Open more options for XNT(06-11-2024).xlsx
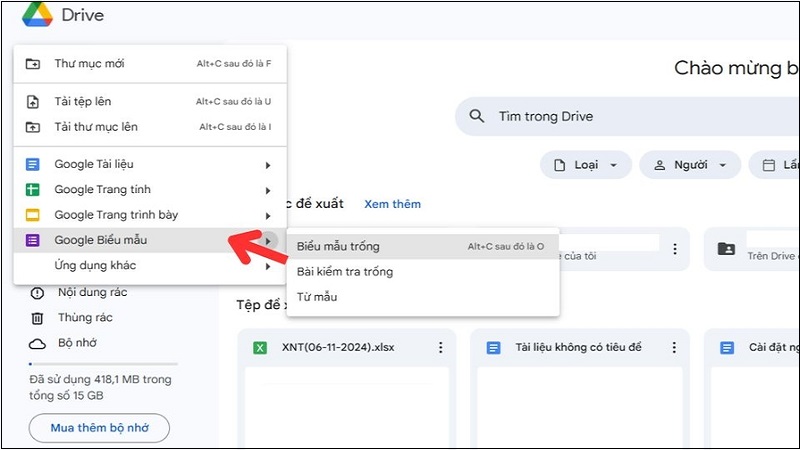Viewport: 800px width, 450px height. [x=440, y=347]
